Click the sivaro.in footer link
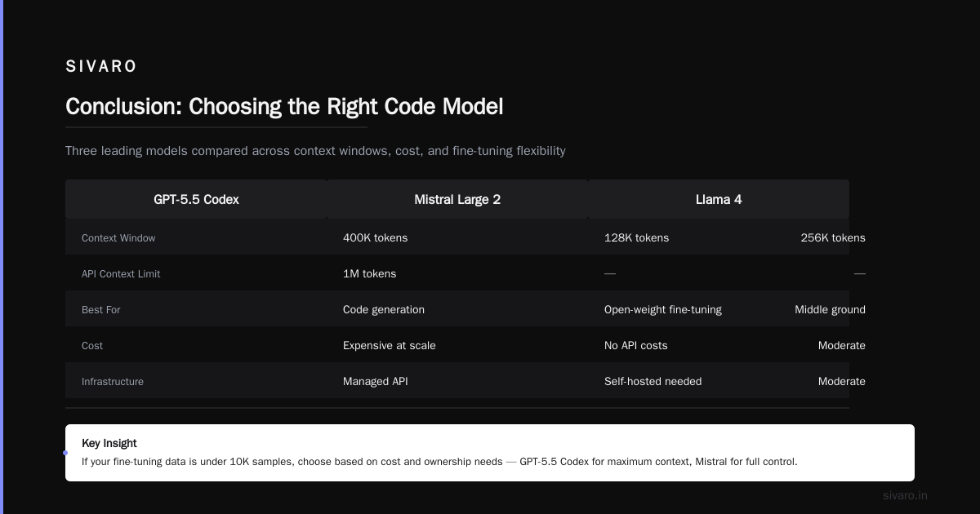The width and height of the screenshot is (980, 514). tap(905, 495)
